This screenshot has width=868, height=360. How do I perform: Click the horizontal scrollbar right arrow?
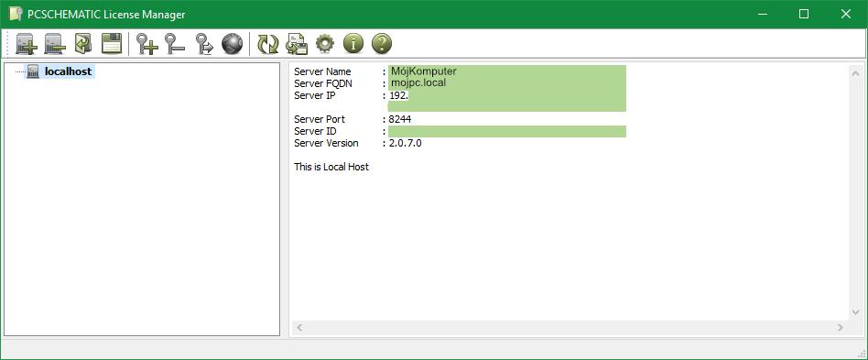(x=841, y=328)
